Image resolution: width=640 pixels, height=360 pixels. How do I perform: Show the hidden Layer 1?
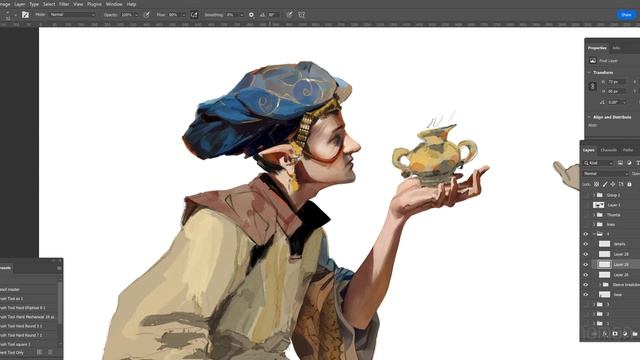point(586,205)
